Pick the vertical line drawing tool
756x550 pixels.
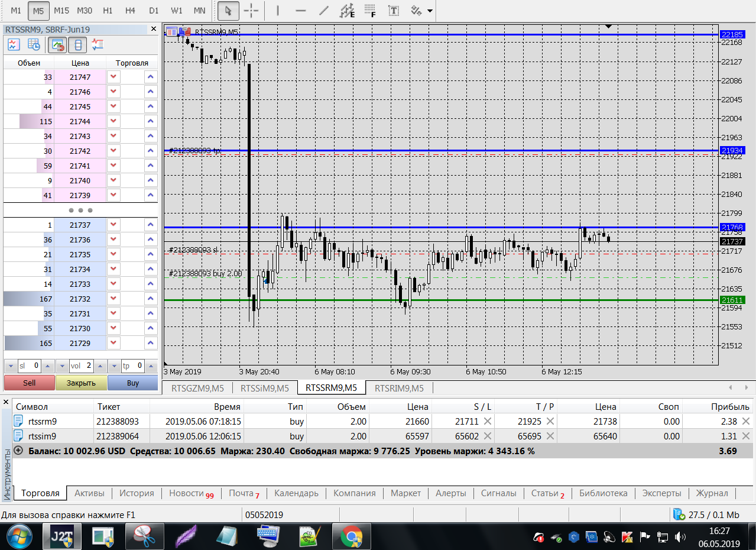278,11
